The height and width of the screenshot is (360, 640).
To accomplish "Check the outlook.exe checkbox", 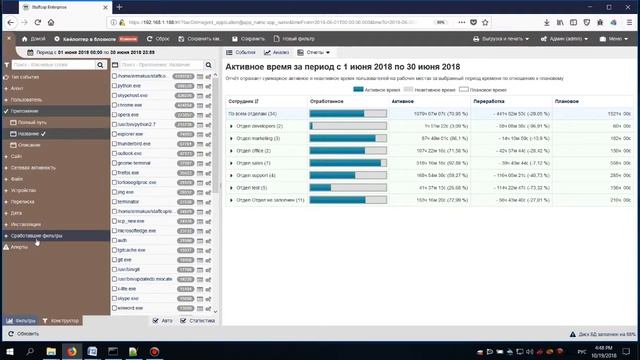I will [115, 153].
